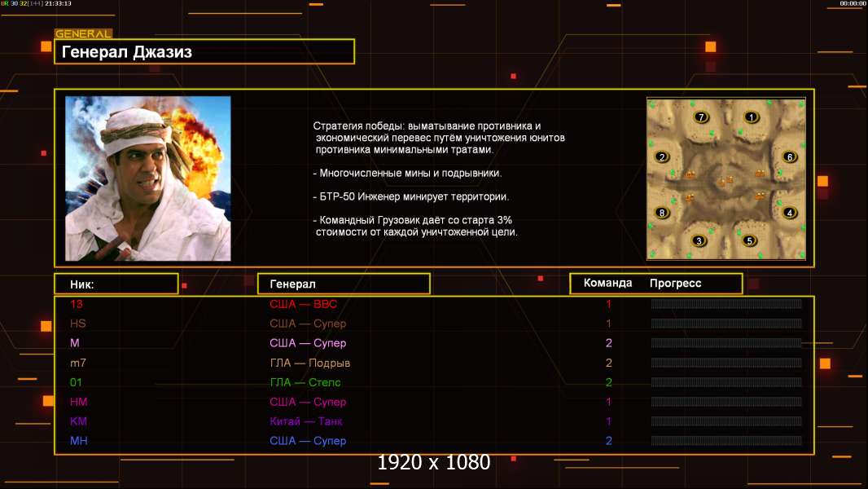
Task: Click the progress bar for player MH
Action: click(726, 441)
